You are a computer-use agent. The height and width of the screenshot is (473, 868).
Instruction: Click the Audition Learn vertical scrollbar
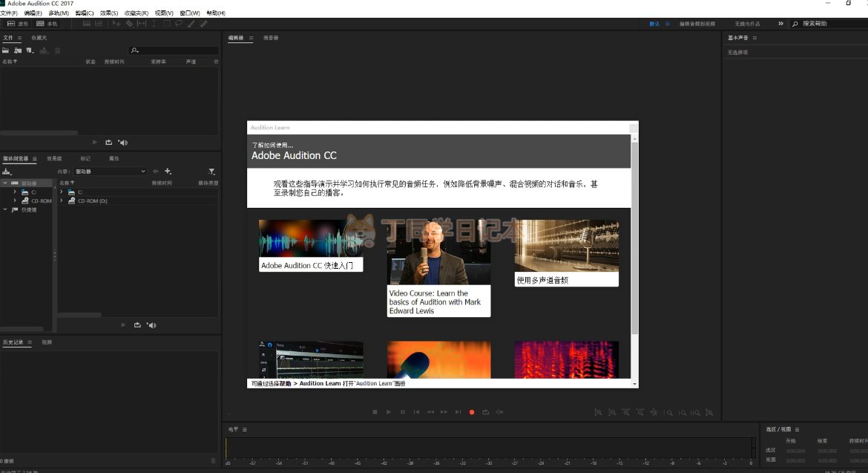coord(634,238)
